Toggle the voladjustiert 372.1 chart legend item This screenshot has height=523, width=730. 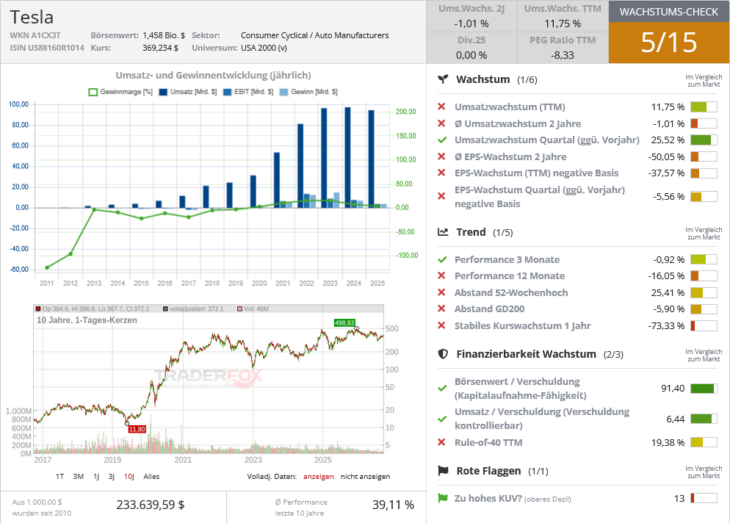point(193,309)
